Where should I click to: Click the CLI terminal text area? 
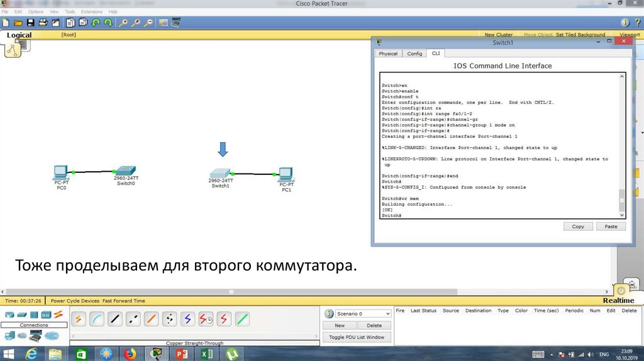[x=499, y=146]
